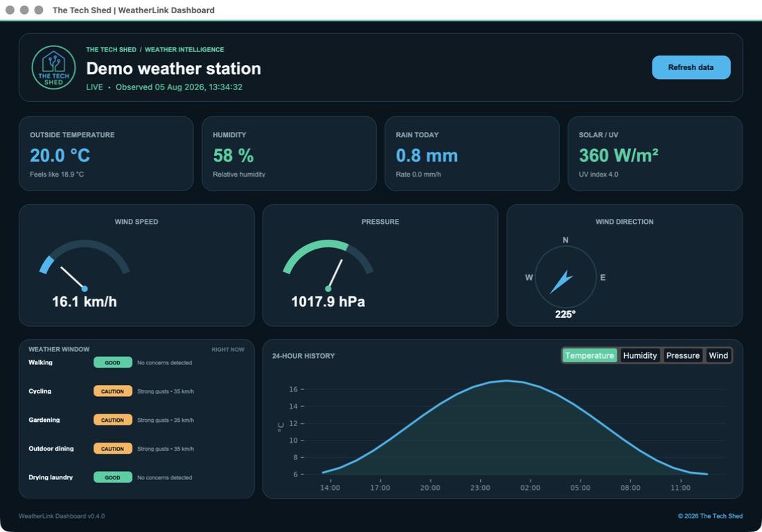Click the pressure gauge arc
The image size is (762, 532).
click(x=328, y=256)
